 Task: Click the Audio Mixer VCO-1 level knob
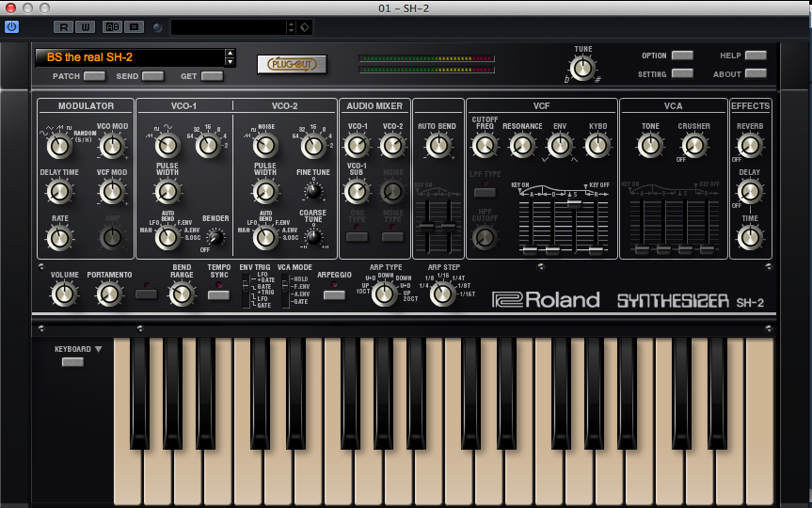click(x=357, y=146)
